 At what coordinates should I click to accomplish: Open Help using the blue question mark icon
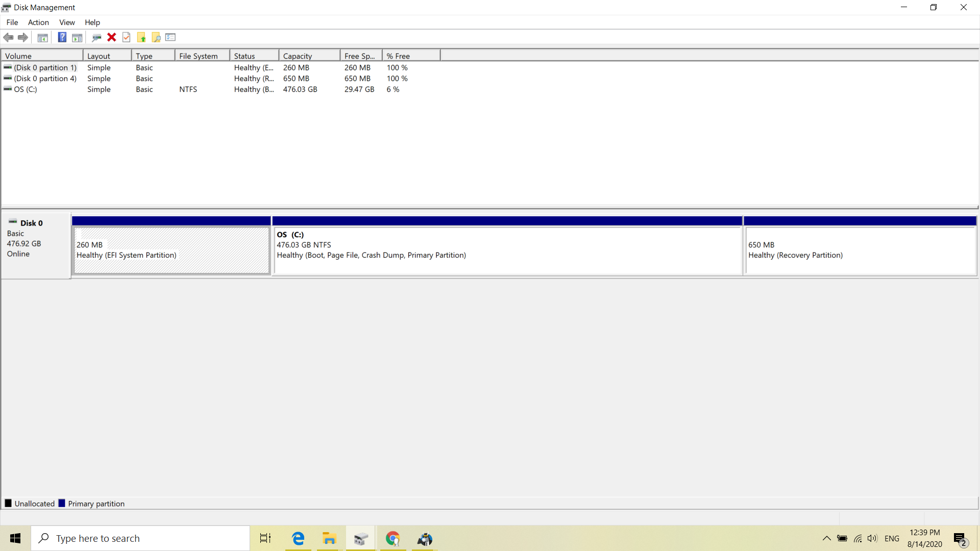62,37
